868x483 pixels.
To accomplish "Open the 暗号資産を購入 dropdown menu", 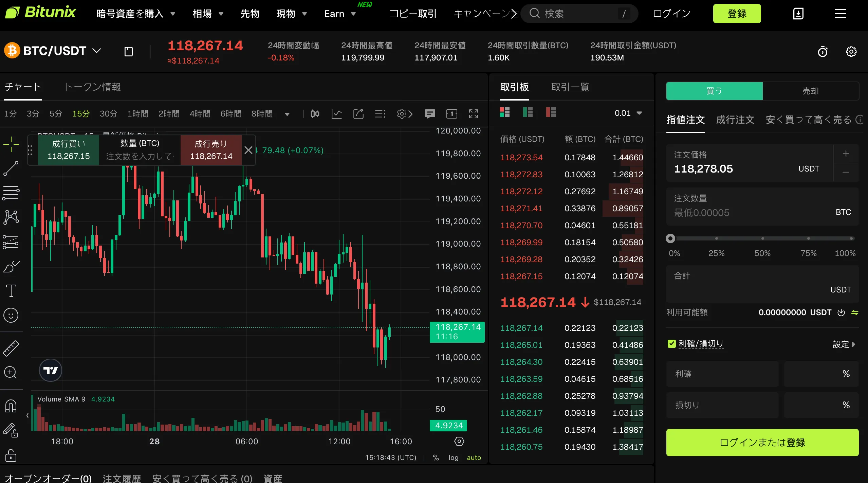I will 136,14.
